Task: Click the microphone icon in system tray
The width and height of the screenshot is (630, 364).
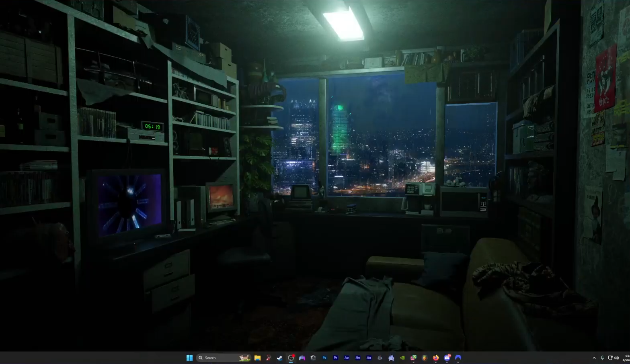Action: [x=602, y=358]
